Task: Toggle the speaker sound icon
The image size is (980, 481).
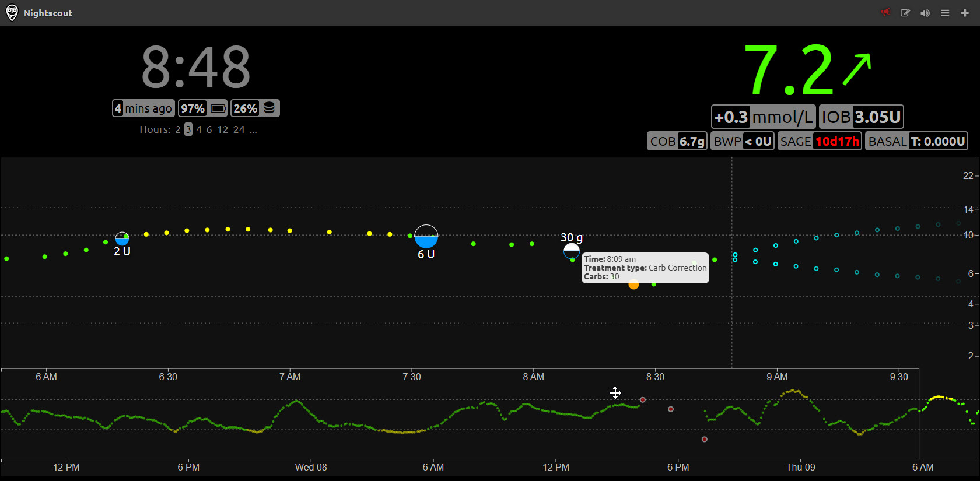Action: pyautogui.click(x=925, y=13)
